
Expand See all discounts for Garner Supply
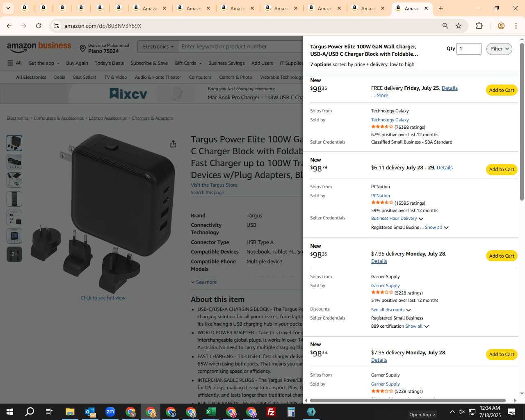pyautogui.click(x=391, y=310)
